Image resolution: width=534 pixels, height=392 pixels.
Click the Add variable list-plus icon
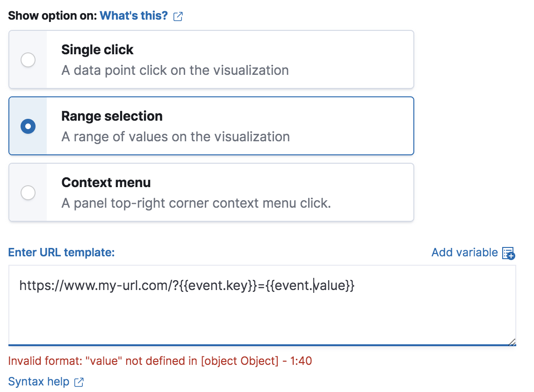coord(508,253)
